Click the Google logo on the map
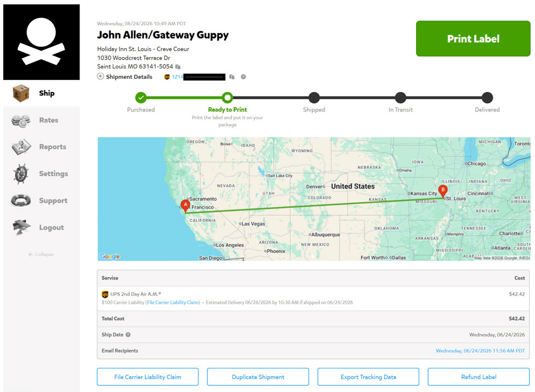The height and width of the screenshot is (392, 535). click(x=110, y=256)
